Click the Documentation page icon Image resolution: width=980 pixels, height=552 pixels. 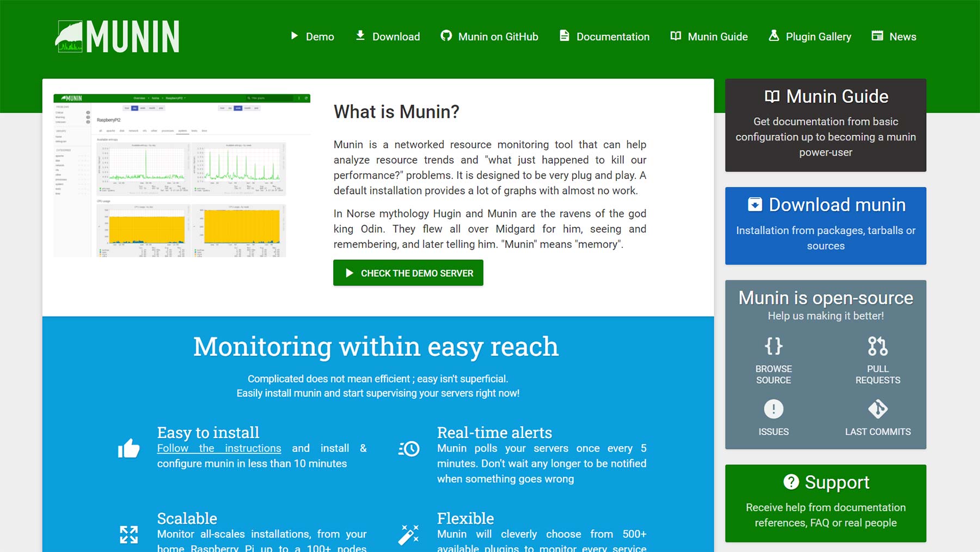(x=565, y=36)
